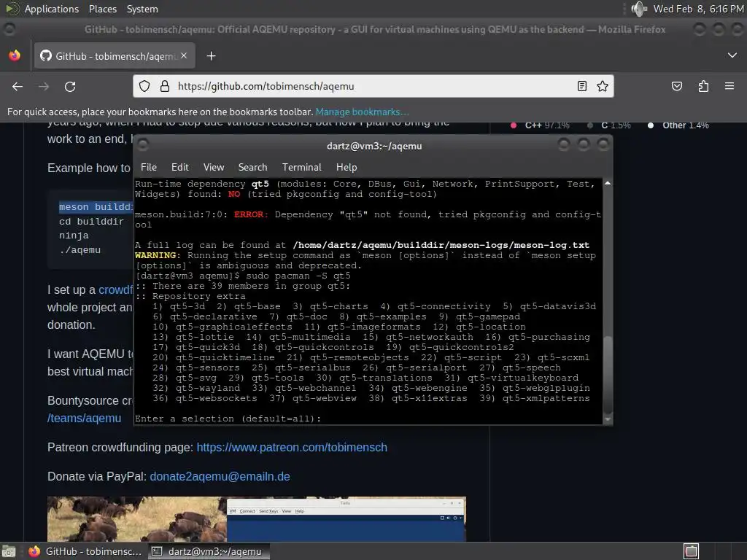Click the C language entry
Image resolution: width=747 pixels, height=560 pixels.
(609, 125)
